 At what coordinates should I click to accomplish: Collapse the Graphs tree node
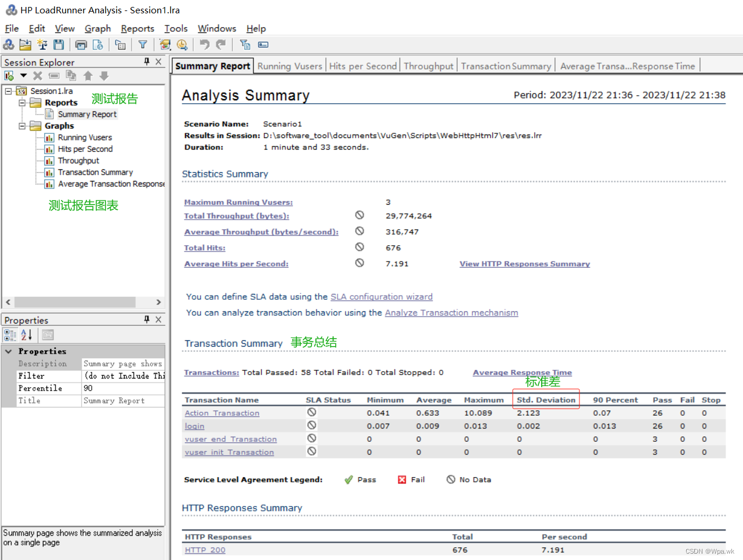pos(22,126)
